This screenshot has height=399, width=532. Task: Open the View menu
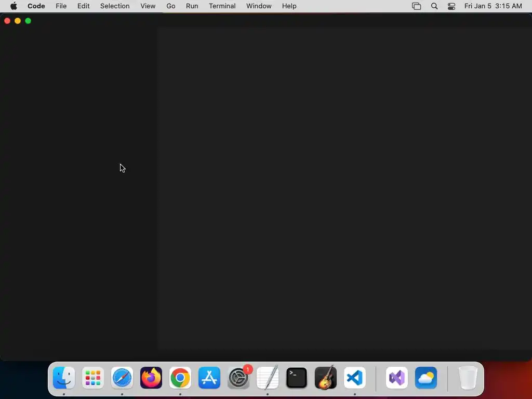click(148, 6)
